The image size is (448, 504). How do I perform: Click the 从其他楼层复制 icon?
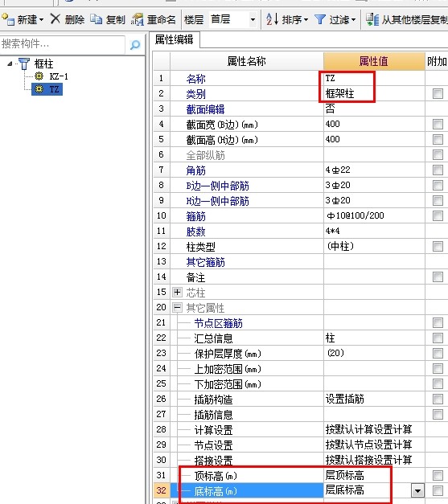click(x=372, y=19)
